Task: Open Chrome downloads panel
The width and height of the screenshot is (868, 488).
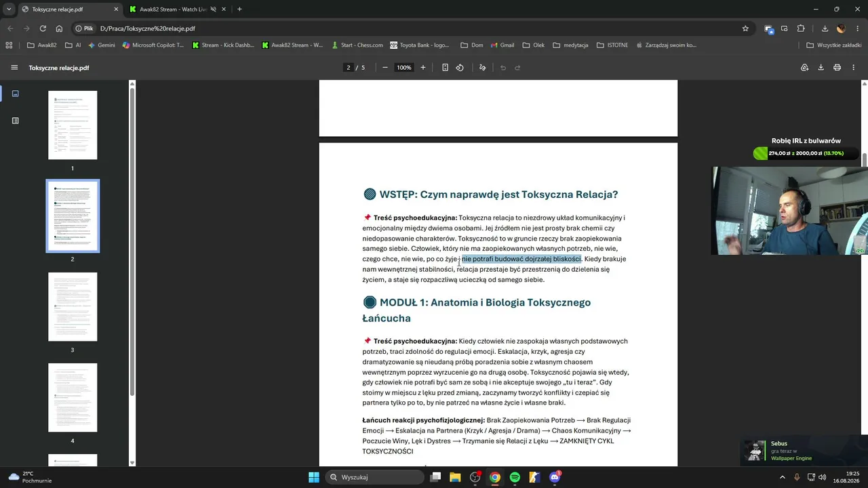Action: [825, 28]
